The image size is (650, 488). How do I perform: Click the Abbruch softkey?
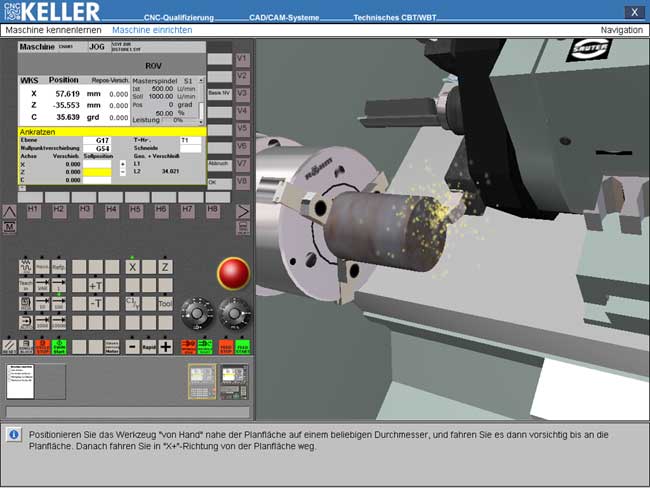click(x=218, y=164)
